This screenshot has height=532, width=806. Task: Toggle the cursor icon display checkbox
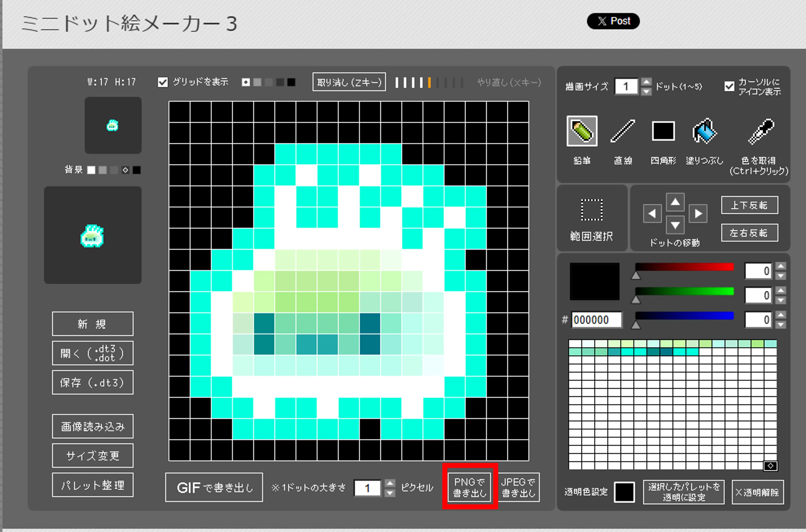[x=729, y=87]
